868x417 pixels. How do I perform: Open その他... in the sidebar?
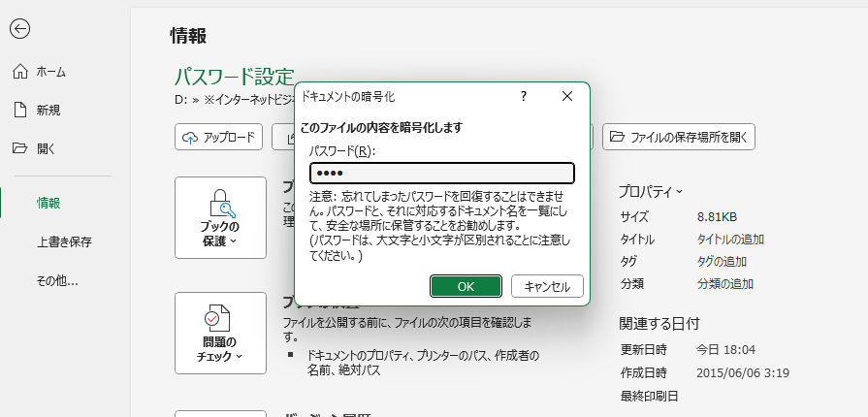coord(57,281)
